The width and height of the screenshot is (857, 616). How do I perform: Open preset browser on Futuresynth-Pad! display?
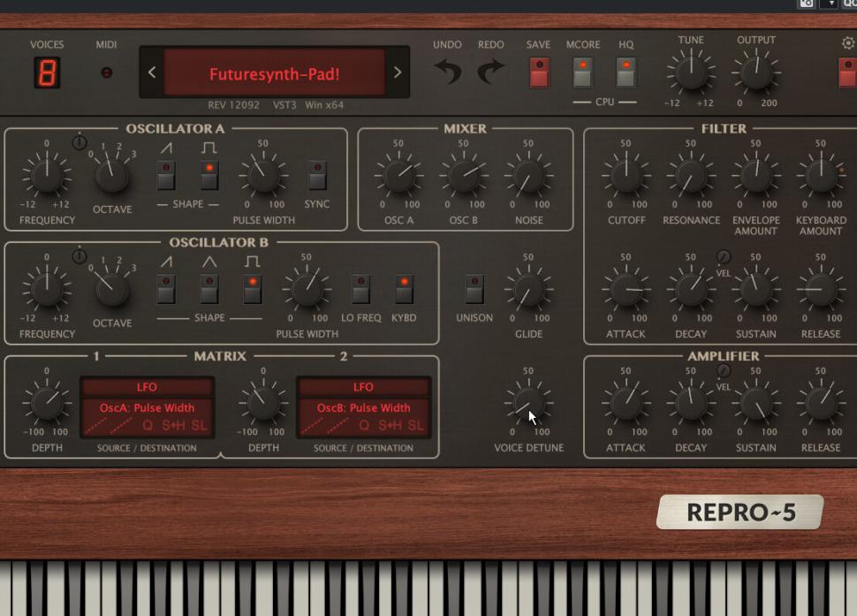(x=275, y=72)
